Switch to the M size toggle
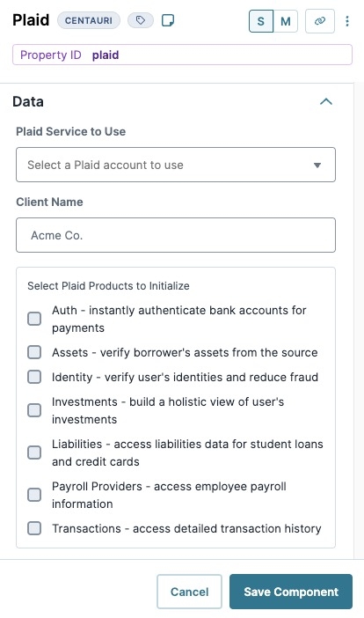The height and width of the screenshot is (618, 364). pos(285,21)
